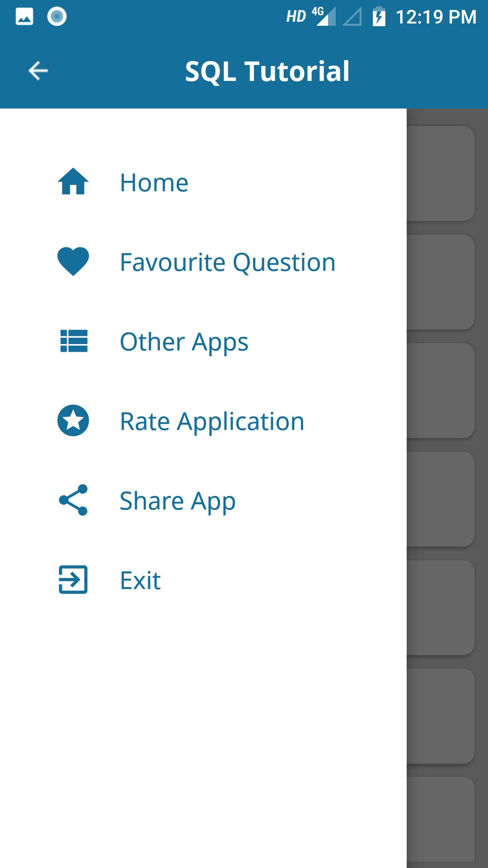Click the Other Apps list icon
488x868 pixels.
tap(74, 341)
